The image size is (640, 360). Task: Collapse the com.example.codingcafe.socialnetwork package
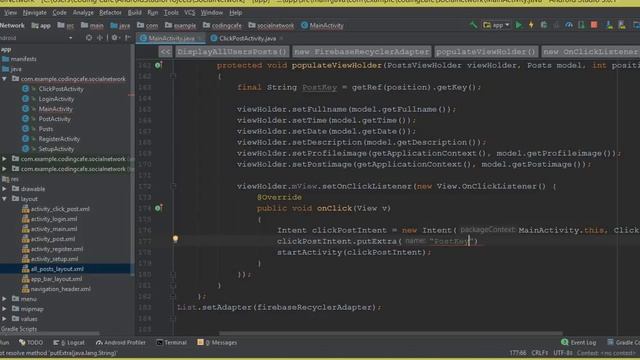pos(4,79)
